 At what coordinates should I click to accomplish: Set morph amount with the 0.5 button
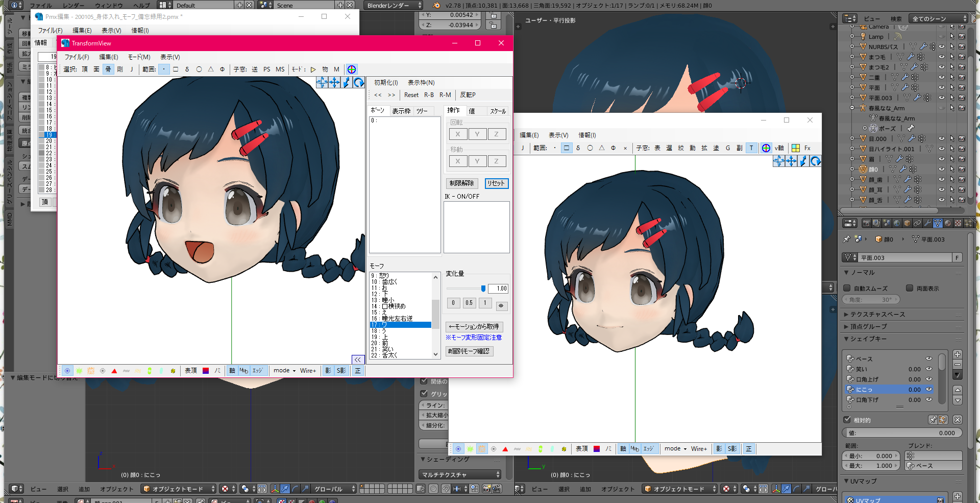(x=469, y=303)
